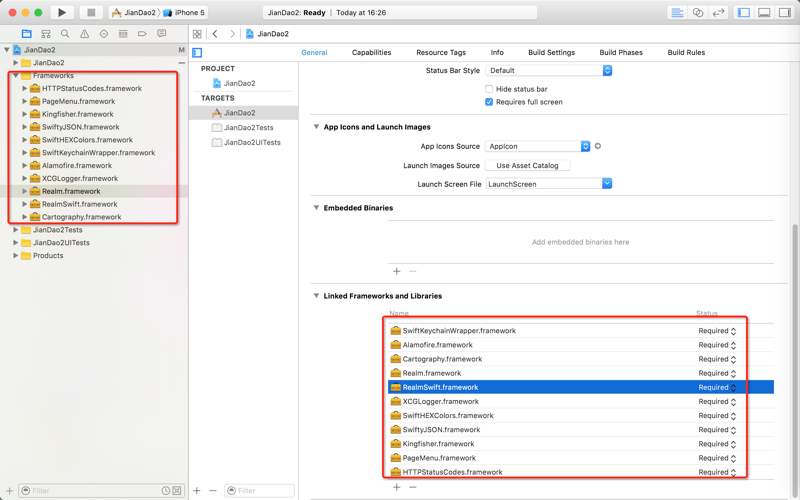
Task: Open the Breakpoint navigator
Action: point(142,34)
